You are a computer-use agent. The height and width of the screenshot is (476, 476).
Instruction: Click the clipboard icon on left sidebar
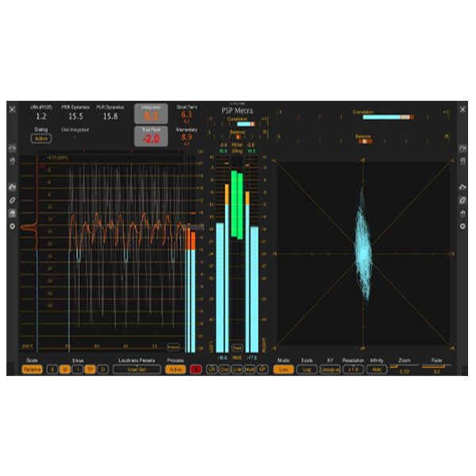(x=13, y=213)
